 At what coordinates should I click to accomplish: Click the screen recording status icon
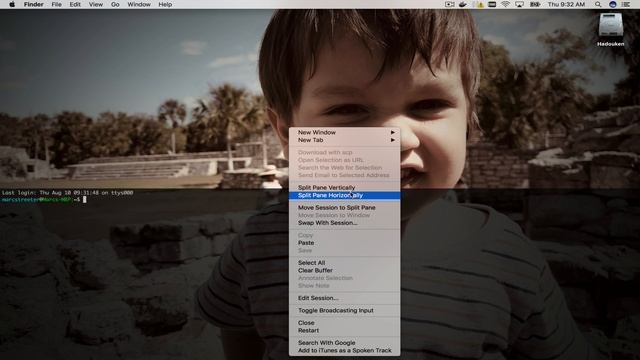pos(449,4)
